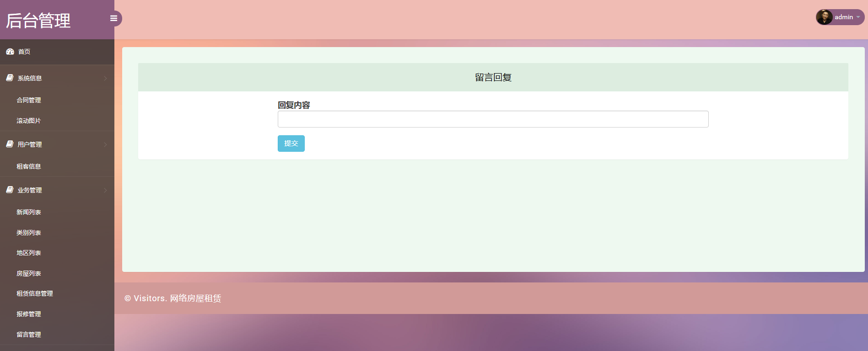Click the 回复内容 field label

coord(294,105)
